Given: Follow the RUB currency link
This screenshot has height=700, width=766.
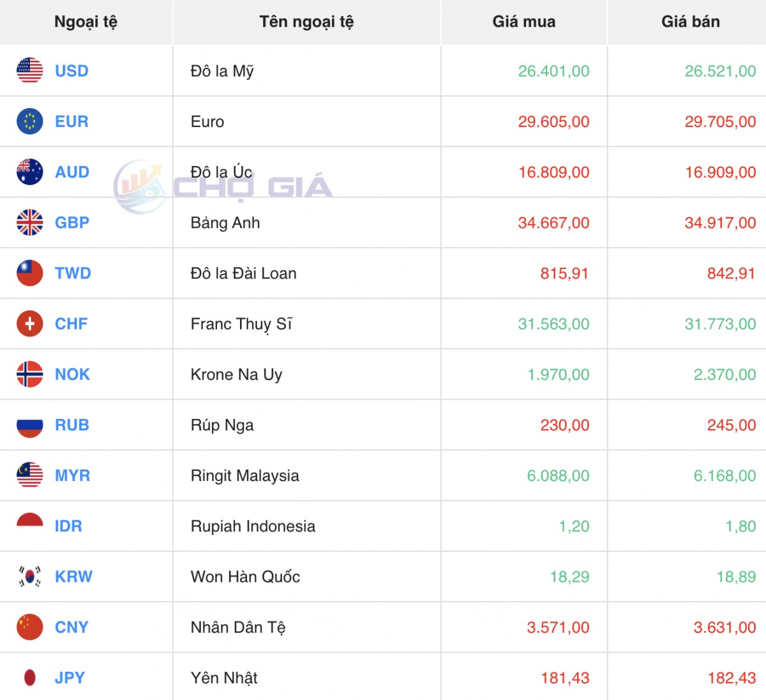Looking at the screenshot, I should [x=71, y=425].
